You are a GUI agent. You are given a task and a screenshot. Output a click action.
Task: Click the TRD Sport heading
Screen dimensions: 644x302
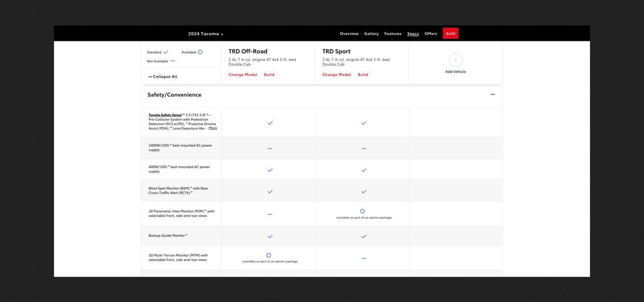(337, 52)
